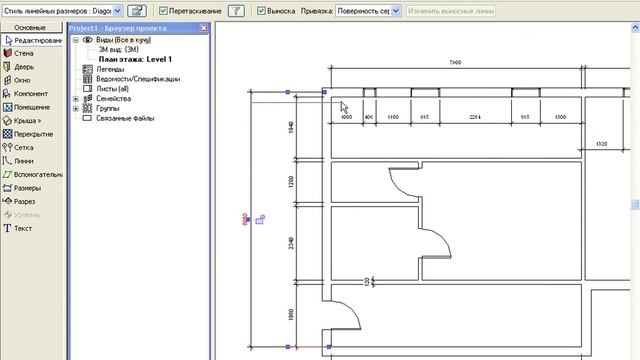Close the project browser panel
Image resolution: width=640 pixels, height=360 pixels.
click(x=204, y=28)
